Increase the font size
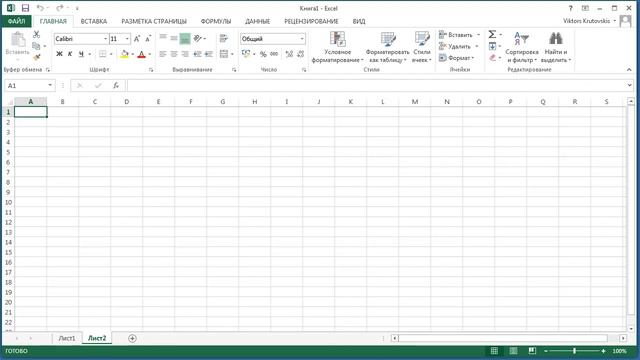The width and height of the screenshot is (640, 360). pos(137,39)
